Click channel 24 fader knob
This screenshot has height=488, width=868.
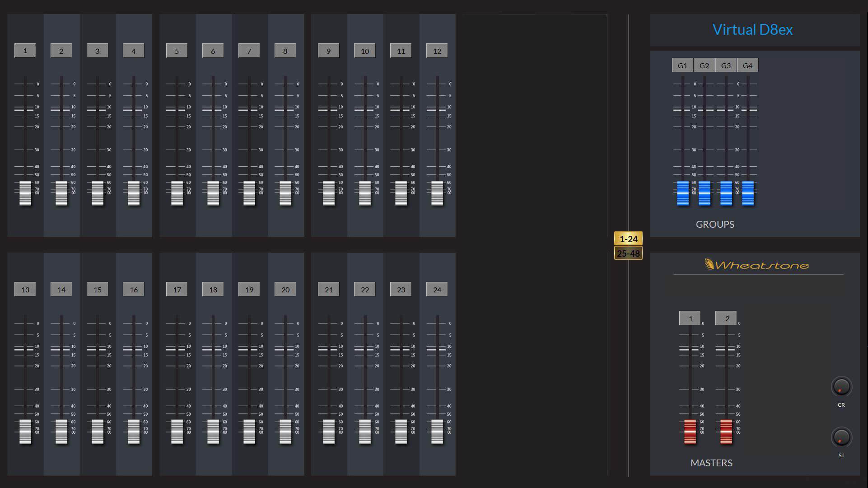(x=437, y=432)
